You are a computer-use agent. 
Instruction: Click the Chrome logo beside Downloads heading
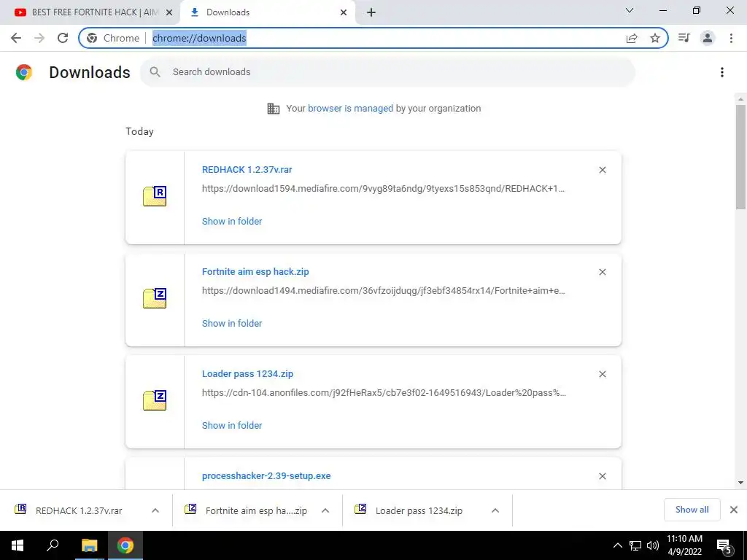24,72
